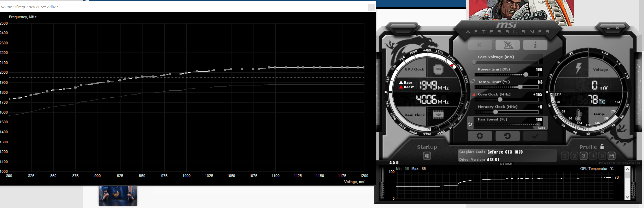The image size is (644, 208).
Task: Load profile slot 1
Action: [x=565, y=156]
